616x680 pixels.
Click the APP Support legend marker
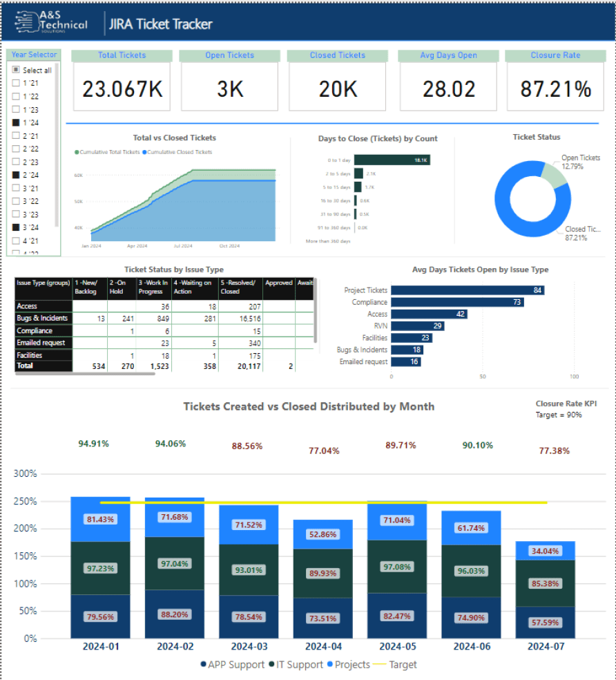point(204,665)
